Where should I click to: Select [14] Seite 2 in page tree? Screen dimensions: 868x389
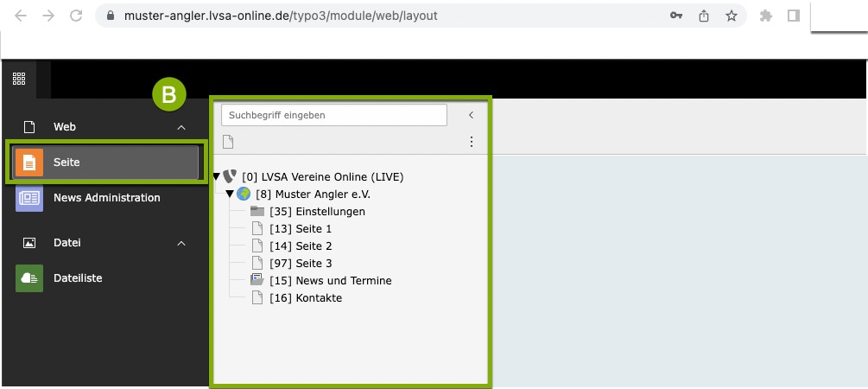pyautogui.click(x=301, y=246)
